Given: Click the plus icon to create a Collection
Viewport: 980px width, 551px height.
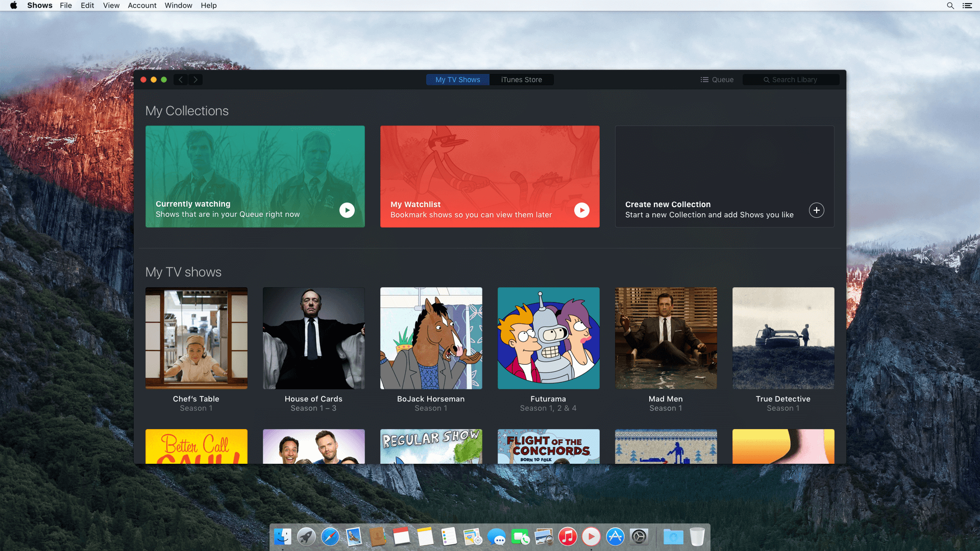Looking at the screenshot, I should (x=817, y=210).
